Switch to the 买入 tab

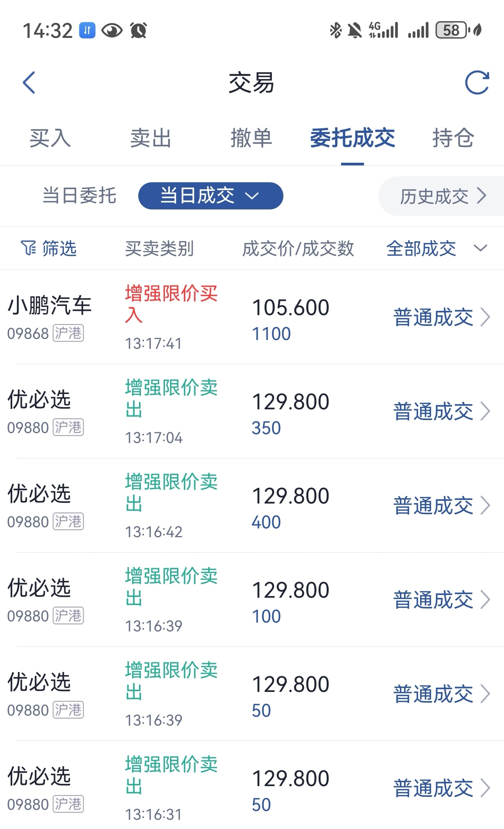[x=50, y=138]
